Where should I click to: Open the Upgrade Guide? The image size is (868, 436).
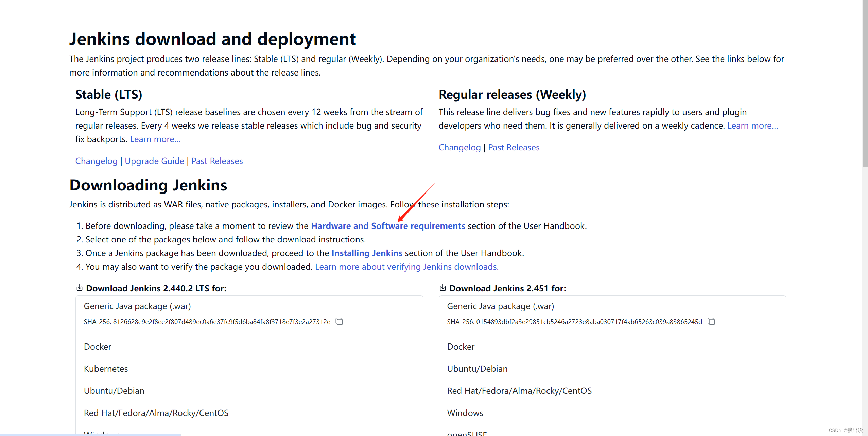point(154,161)
